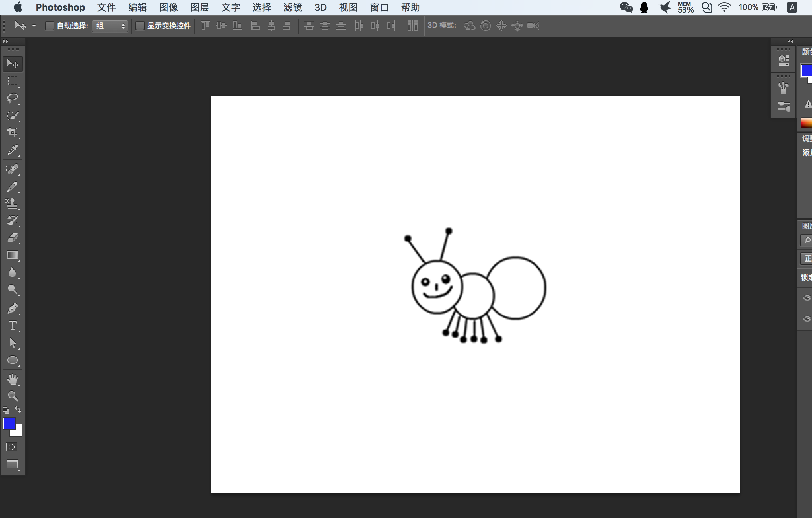
Task: Open the 组 auto-select dropdown
Action: pos(110,26)
